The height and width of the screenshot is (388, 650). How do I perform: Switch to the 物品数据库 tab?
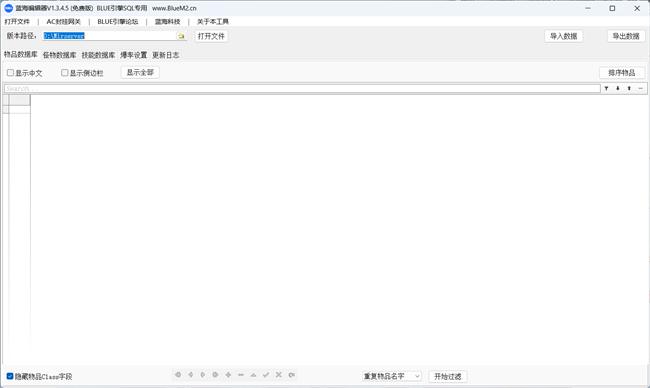tap(21, 54)
